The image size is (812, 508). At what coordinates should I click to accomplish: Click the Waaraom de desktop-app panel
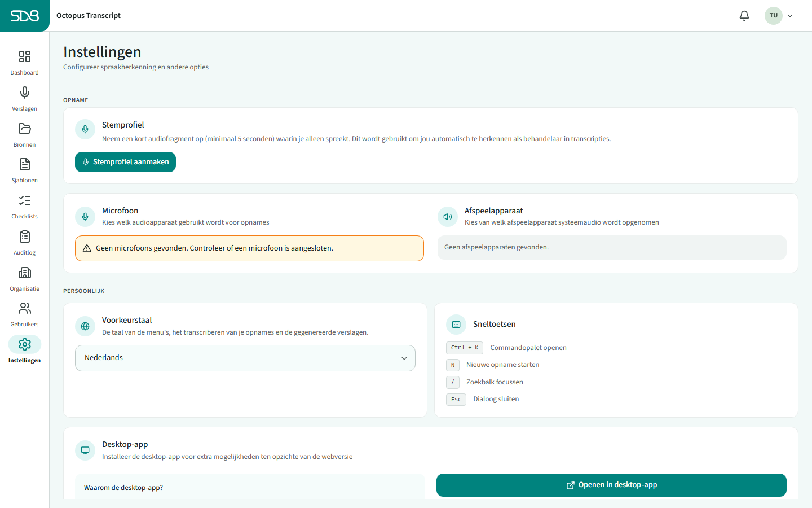tap(250, 487)
